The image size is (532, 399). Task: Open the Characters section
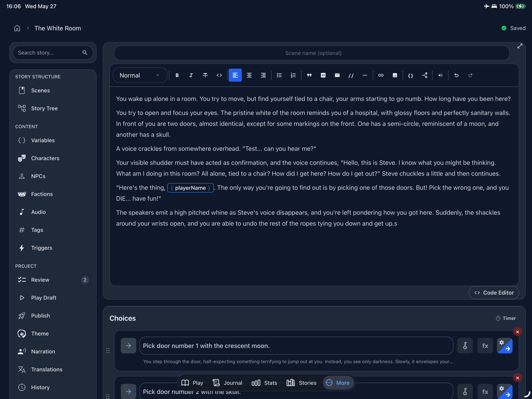(53, 158)
